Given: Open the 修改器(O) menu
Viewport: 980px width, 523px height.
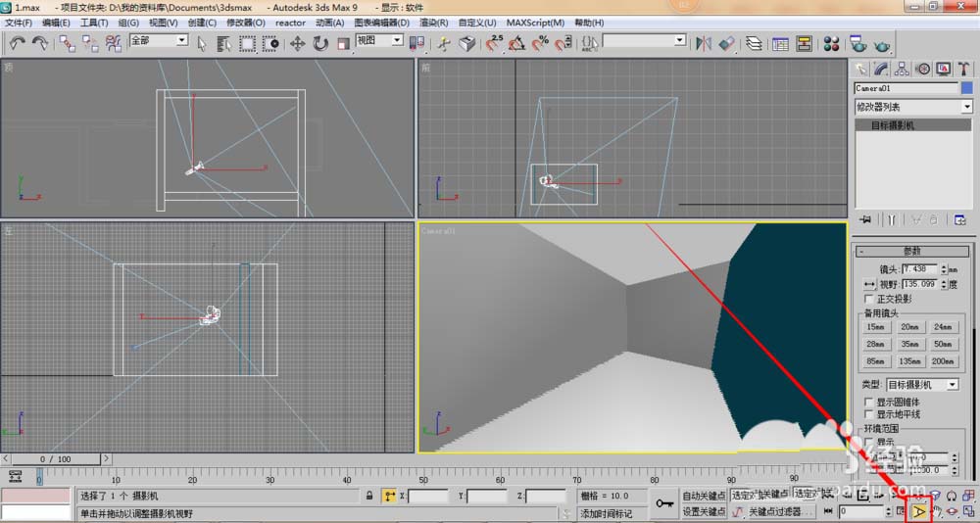Looking at the screenshot, I should [x=246, y=23].
